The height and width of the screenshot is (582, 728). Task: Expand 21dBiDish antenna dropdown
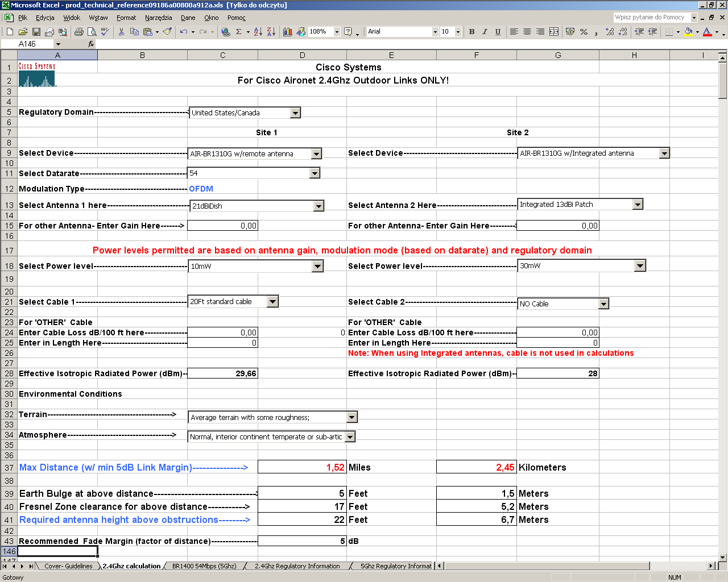[x=318, y=206]
